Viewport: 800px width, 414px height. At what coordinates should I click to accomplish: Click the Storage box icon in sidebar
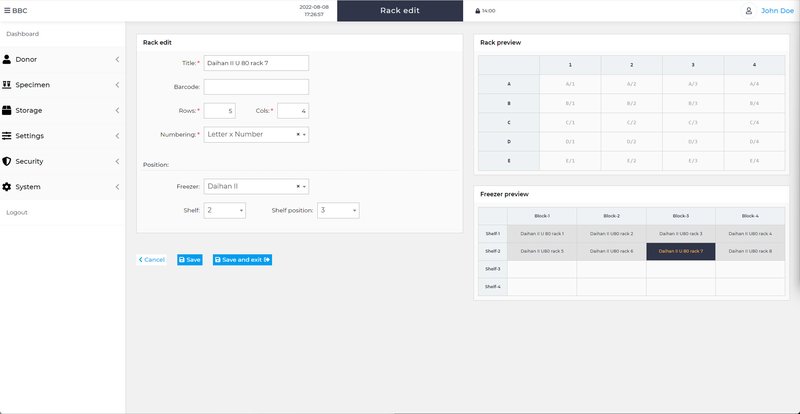[7, 110]
